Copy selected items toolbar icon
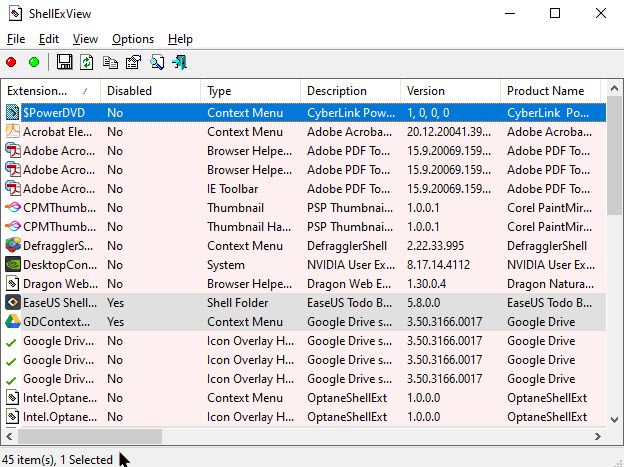Image resolution: width=624 pixels, height=467 pixels. point(110,63)
